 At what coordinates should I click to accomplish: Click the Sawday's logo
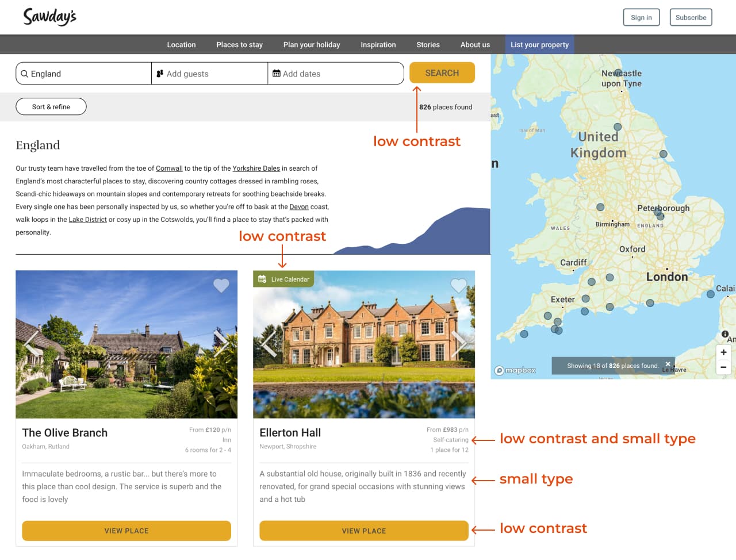pyautogui.click(x=49, y=17)
